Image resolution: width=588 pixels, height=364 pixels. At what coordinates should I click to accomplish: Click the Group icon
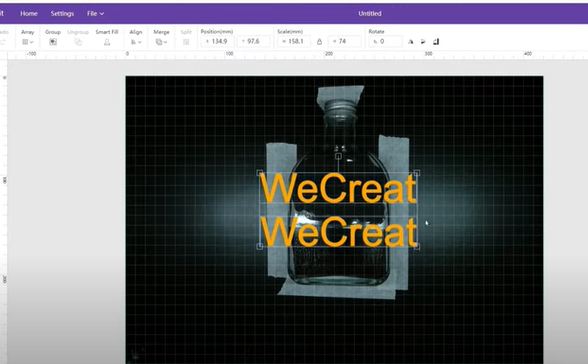(53, 42)
